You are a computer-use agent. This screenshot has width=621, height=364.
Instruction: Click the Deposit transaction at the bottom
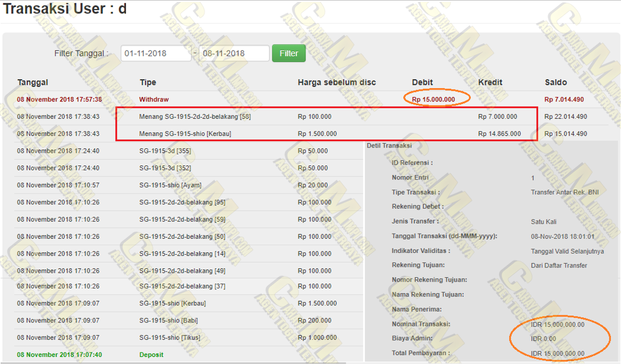pos(151,354)
